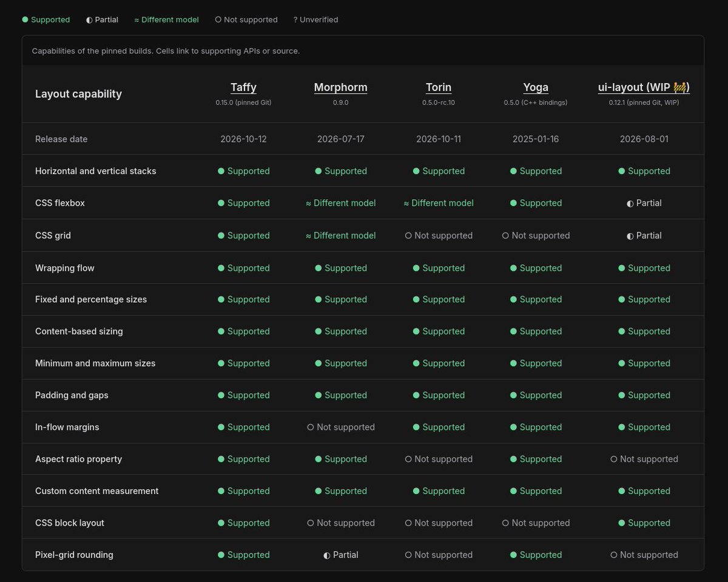Viewport: 728px width, 582px height.
Task: Click ui-layout's CSS block layout Supported cell
Action: click(644, 523)
